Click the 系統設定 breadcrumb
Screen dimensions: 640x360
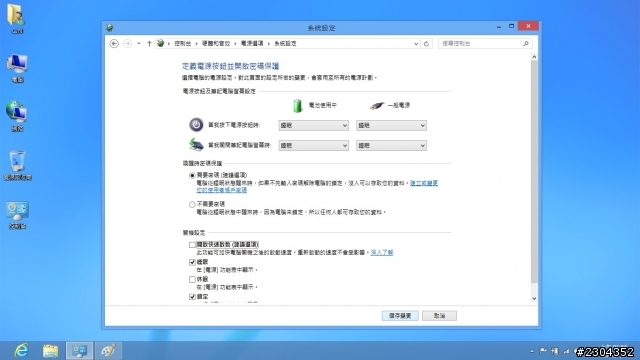tap(285, 44)
